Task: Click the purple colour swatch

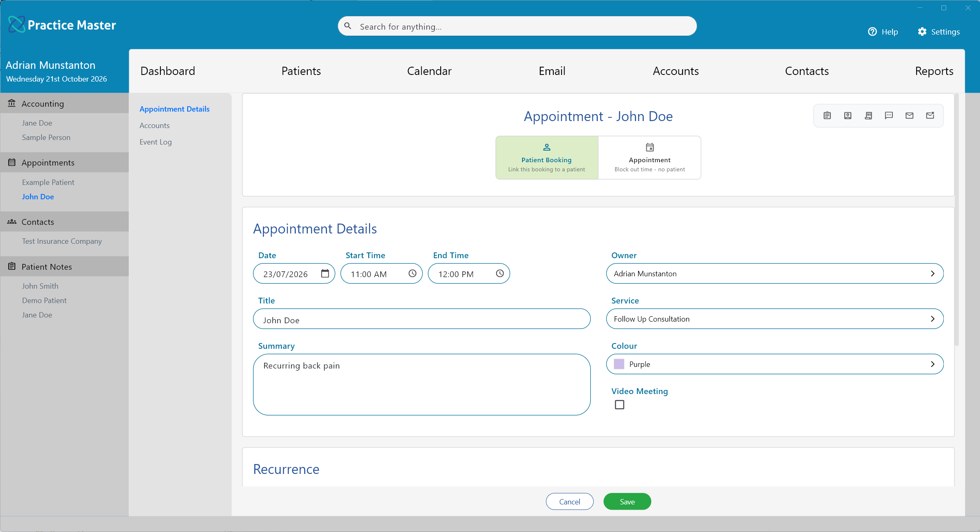Action: [619, 364]
